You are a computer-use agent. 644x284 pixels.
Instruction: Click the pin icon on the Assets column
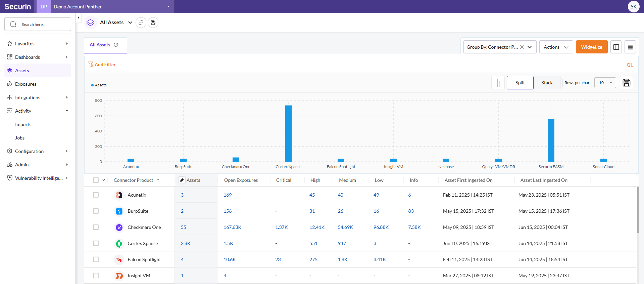point(182,180)
